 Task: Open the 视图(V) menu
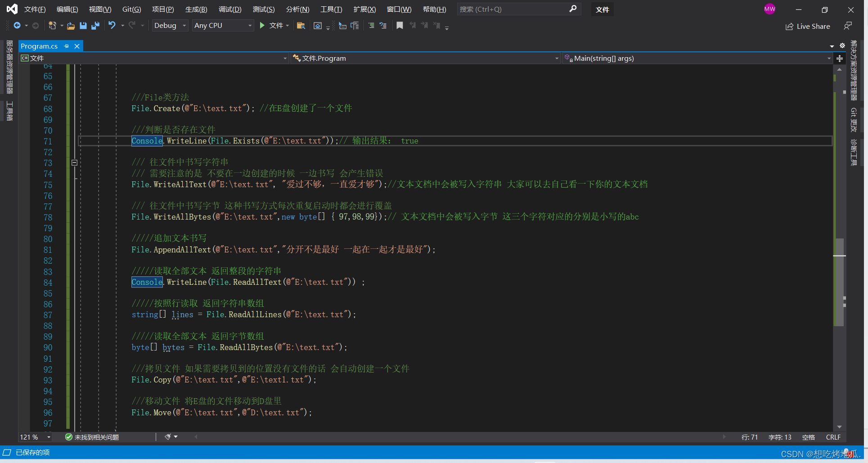(x=100, y=9)
